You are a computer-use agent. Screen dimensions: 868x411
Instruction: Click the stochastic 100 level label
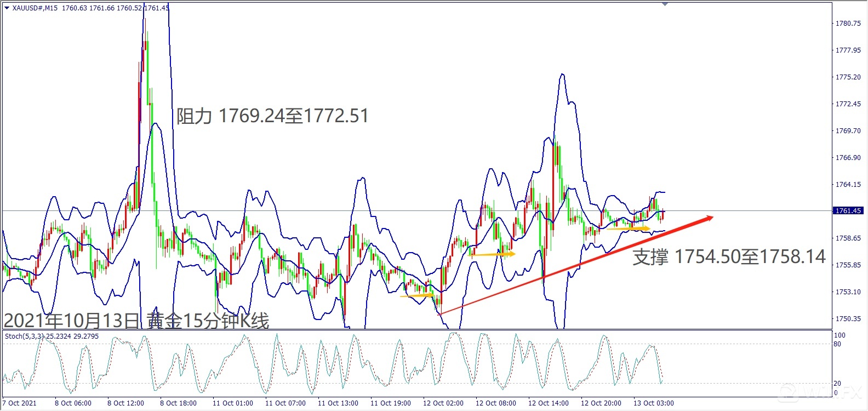click(x=840, y=335)
